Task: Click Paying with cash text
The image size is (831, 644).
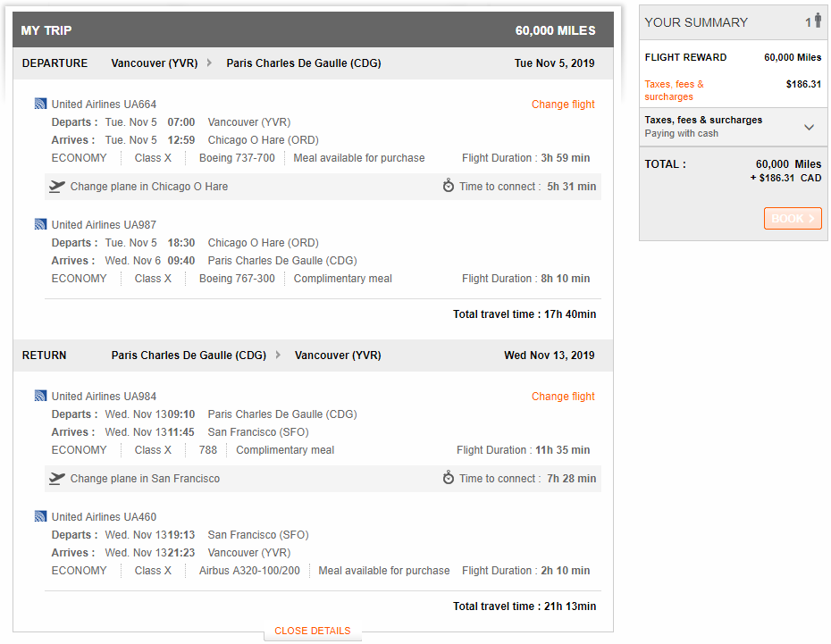Action: [681, 133]
